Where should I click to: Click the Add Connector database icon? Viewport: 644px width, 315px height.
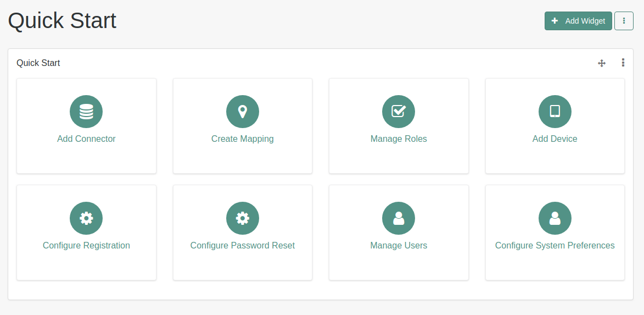(x=86, y=112)
